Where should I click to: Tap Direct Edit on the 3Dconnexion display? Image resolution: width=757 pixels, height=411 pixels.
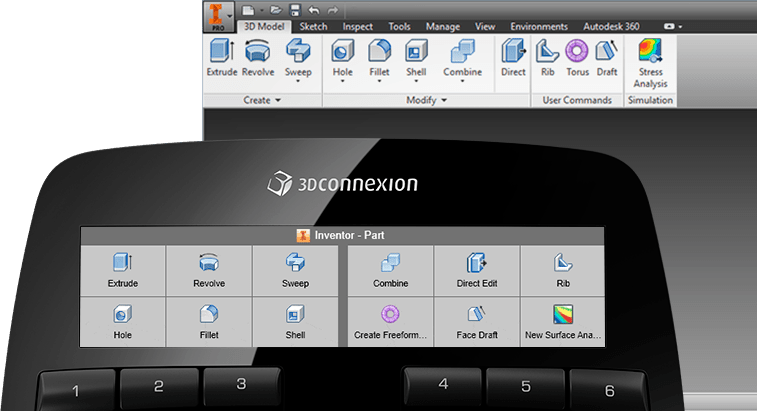click(477, 270)
